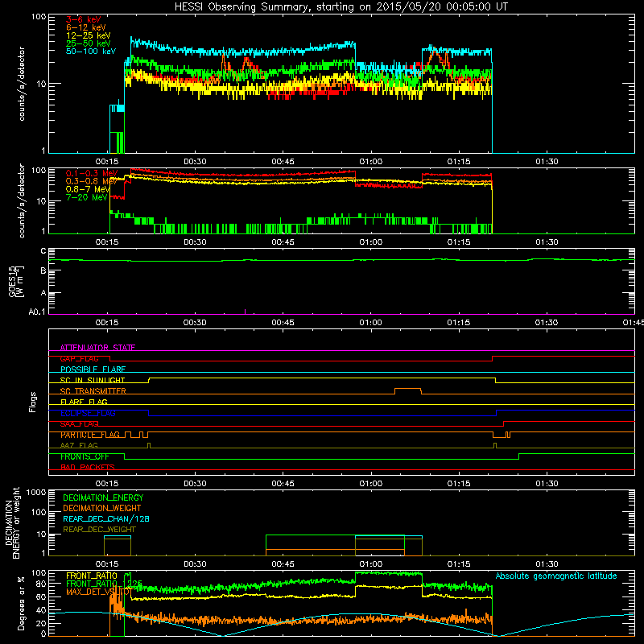The height and width of the screenshot is (644, 644).
Task: Click the Flags axis title
Action: [33, 402]
